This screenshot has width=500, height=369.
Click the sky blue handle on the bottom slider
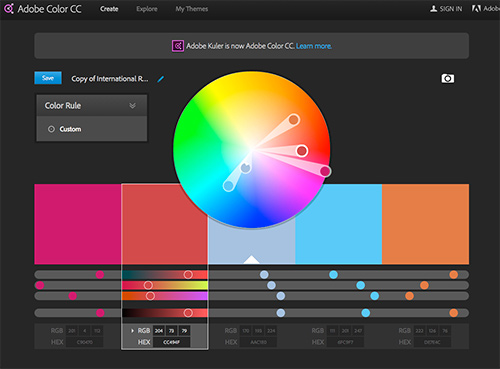[366, 313]
